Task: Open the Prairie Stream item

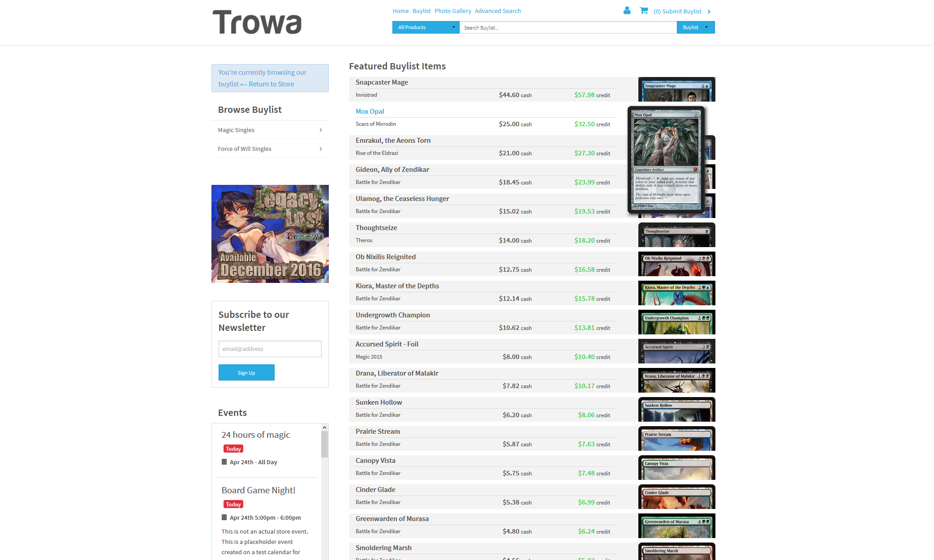Action: tap(378, 432)
